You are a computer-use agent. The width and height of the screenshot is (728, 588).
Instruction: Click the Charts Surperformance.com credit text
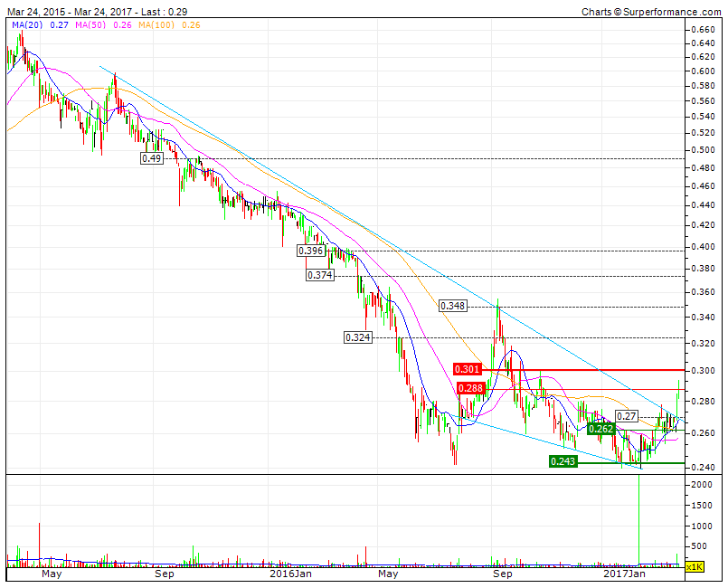(x=651, y=12)
